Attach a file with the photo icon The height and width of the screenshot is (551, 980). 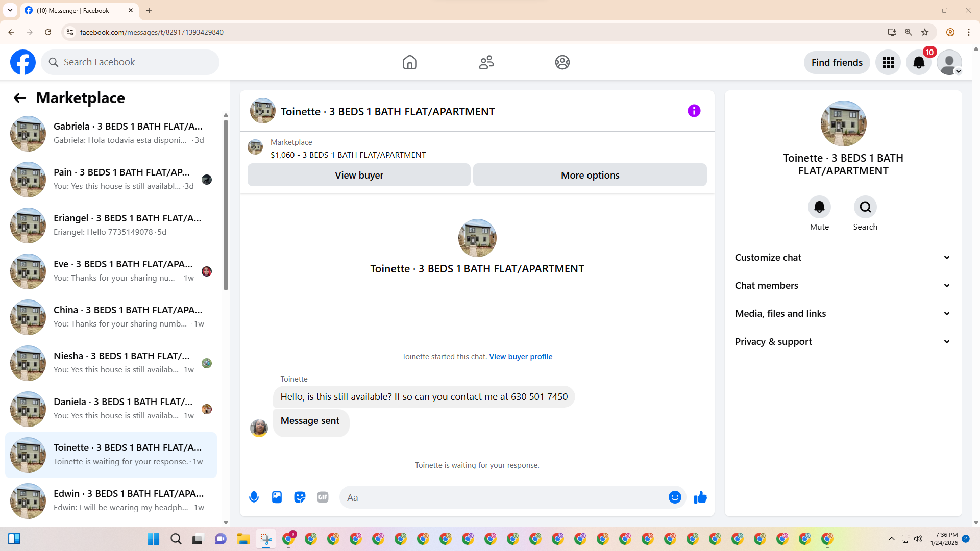277,497
